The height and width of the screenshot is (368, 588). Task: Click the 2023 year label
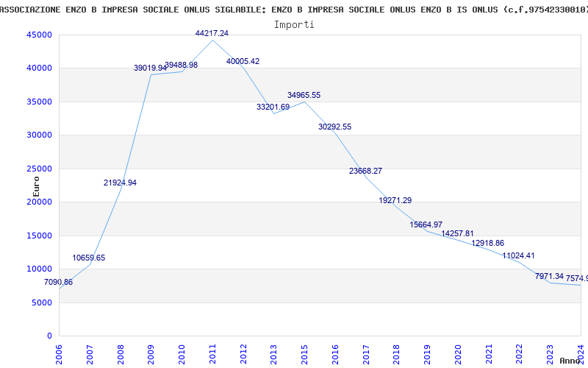[x=550, y=355]
